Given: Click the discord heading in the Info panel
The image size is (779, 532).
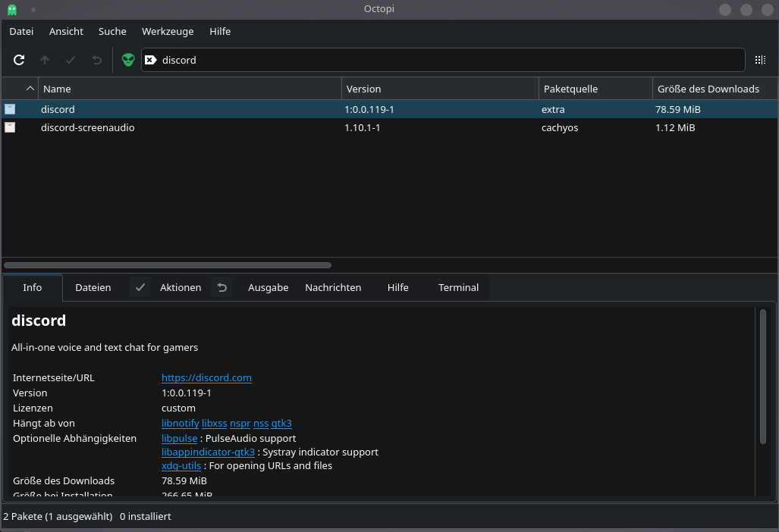Looking at the screenshot, I should pos(39,321).
